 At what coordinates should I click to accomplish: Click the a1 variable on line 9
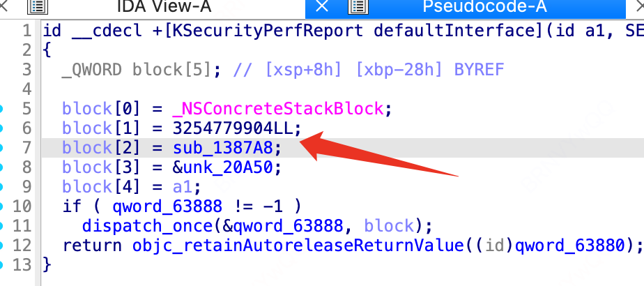182,187
